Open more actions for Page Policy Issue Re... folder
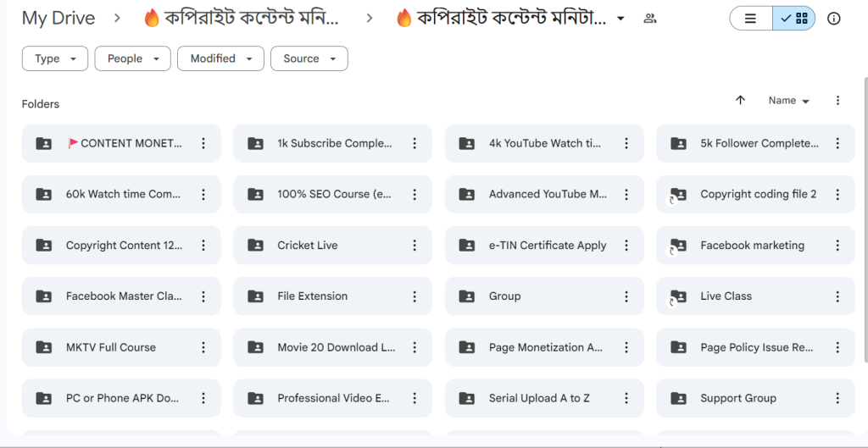The image size is (868, 448). (837, 346)
